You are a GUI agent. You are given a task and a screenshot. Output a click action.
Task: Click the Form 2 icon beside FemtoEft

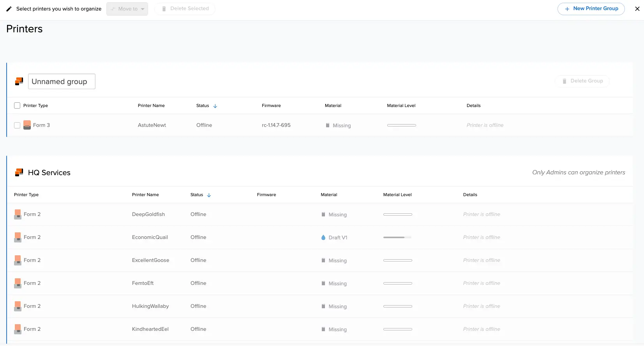(18, 283)
